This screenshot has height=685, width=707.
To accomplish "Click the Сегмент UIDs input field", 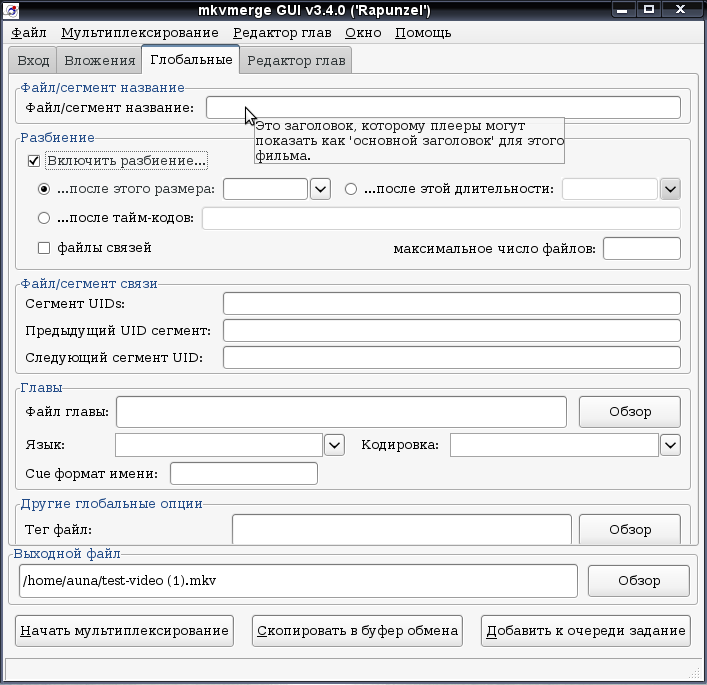I will pyautogui.click(x=452, y=303).
